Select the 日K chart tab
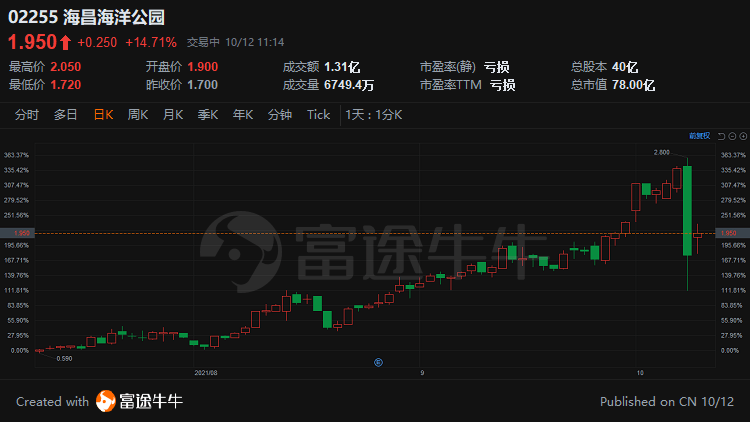 pyautogui.click(x=103, y=115)
